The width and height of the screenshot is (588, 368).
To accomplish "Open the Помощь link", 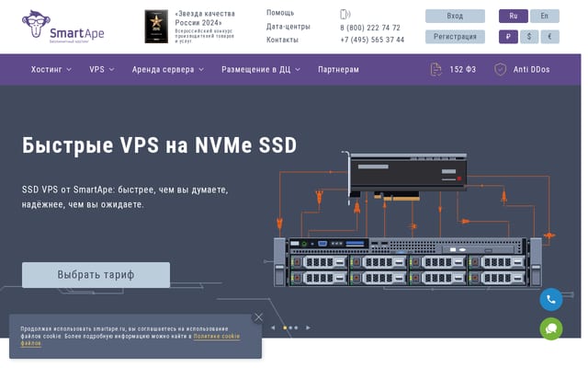I will 280,13.
